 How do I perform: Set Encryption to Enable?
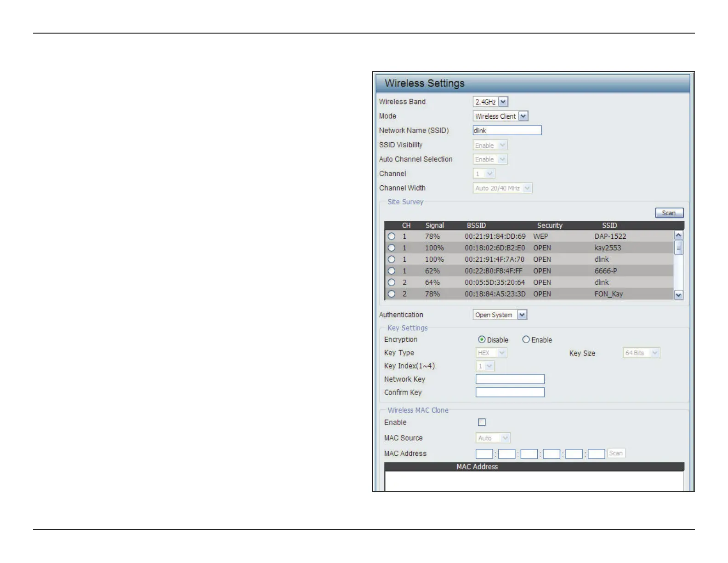[x=526, y=339]
